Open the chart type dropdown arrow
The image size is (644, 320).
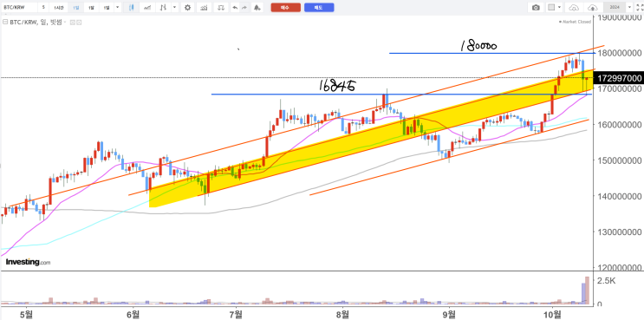(x=175, y=8)
